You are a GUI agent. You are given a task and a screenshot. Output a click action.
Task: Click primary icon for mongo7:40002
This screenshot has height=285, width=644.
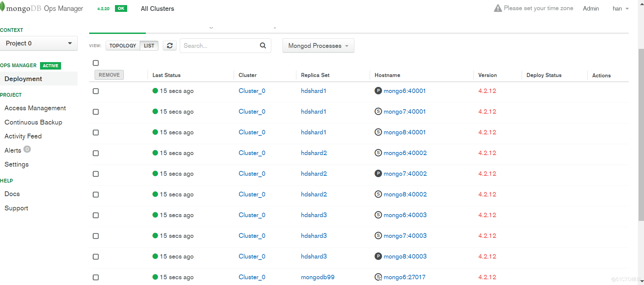pos(378,173)
